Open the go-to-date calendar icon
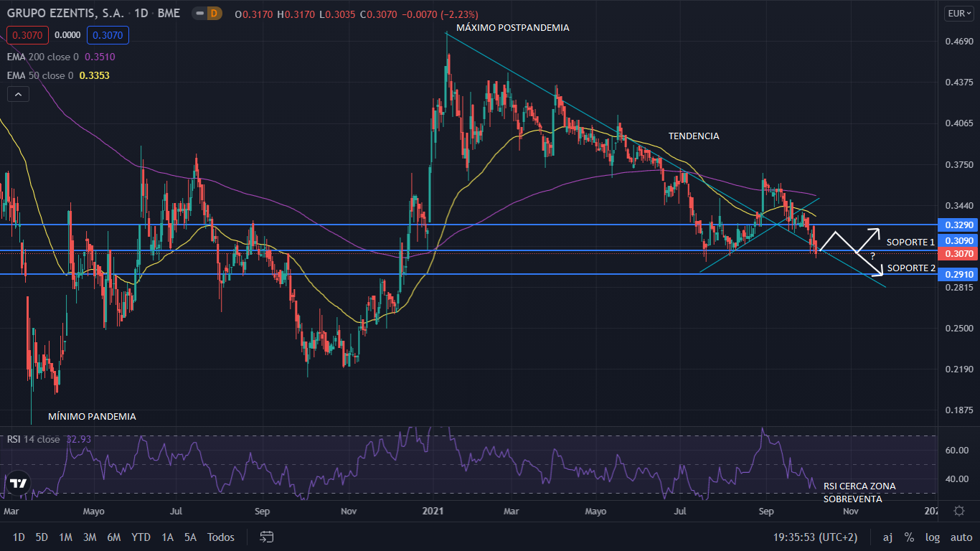The width and height of the screenshot is (980, 551). (x=267, y=537)
